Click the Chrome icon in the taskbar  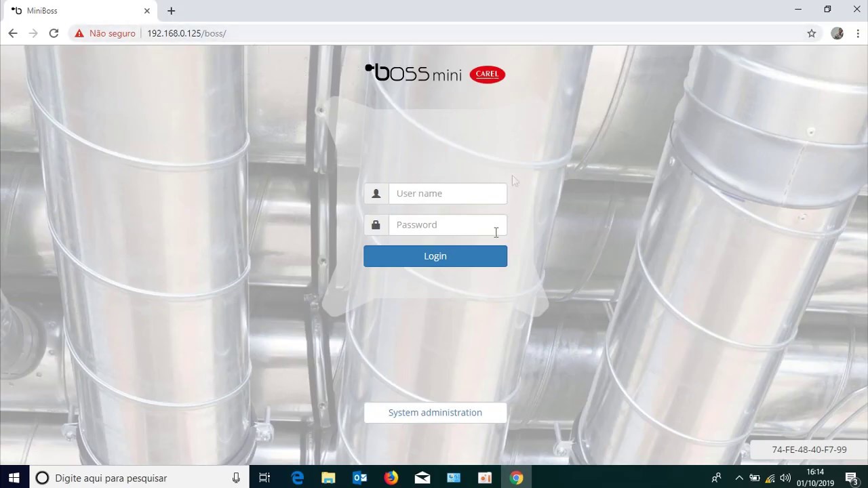click(x=517, y=478)
